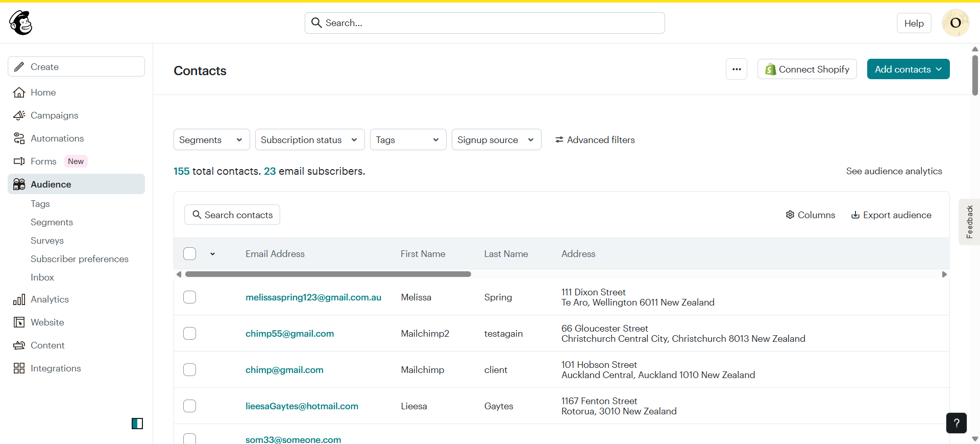Go to Campaigns in the sidebar
Screen dimensions: 980x444
point(54,115)
